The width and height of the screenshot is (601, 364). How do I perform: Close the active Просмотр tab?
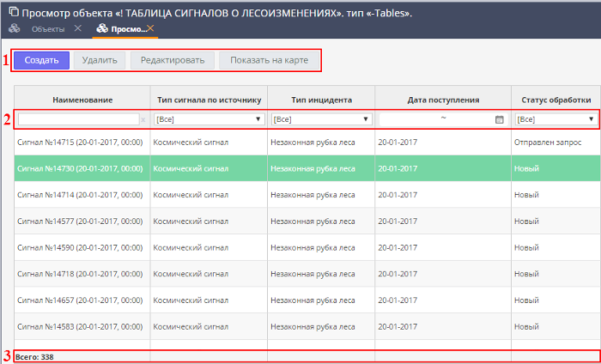tap(150, 29)
